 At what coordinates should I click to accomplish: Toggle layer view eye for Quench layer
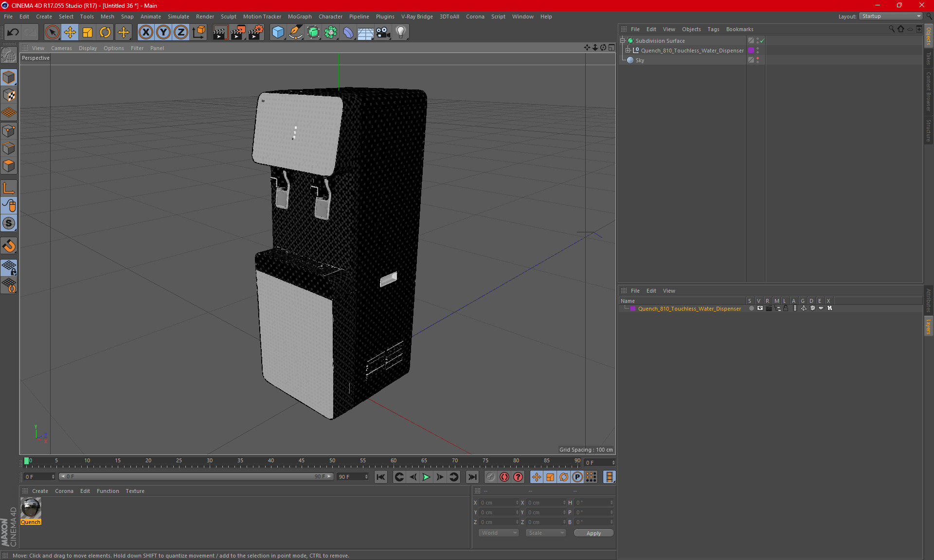coord(760,308)
